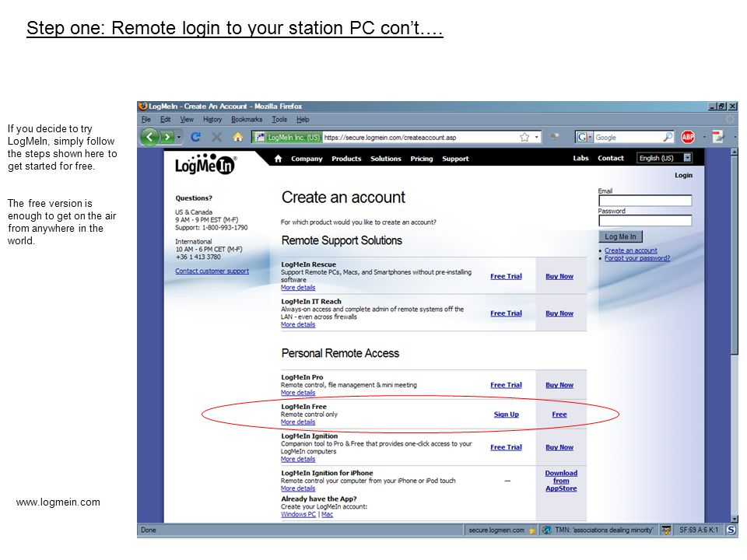Click the Create an account link
747x560 pixels.
[631, 250]
